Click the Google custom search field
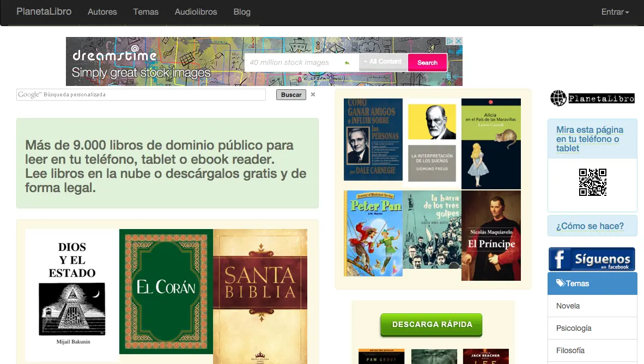The width and height of the screenshot is (644, 364). coord(141,94)
